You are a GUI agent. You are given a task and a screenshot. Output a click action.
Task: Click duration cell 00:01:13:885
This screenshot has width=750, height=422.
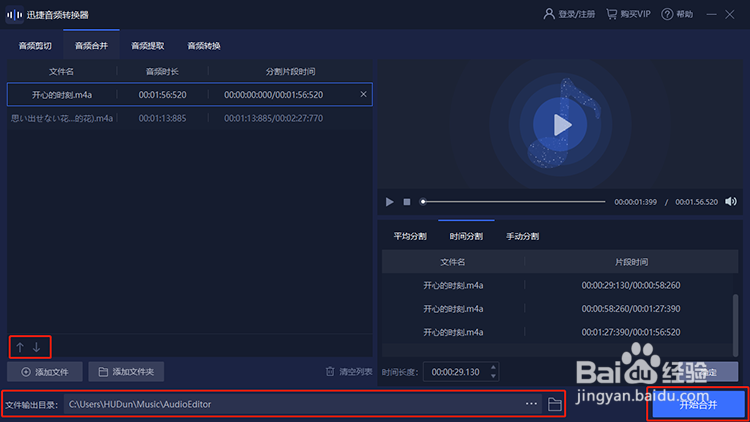point(163,118)
